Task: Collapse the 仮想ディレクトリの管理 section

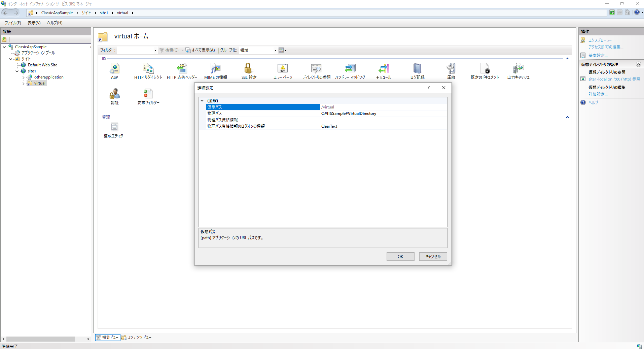Action: click(x=638, y=64)
